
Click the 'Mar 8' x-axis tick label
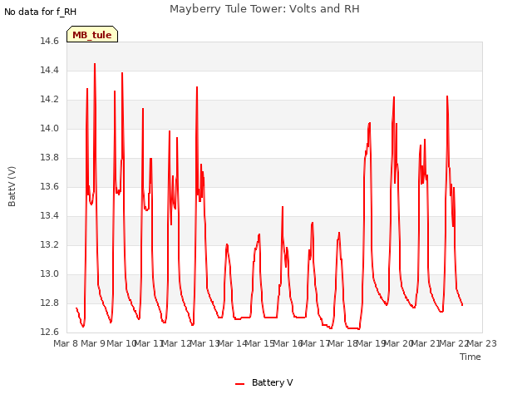pos(66,343)
